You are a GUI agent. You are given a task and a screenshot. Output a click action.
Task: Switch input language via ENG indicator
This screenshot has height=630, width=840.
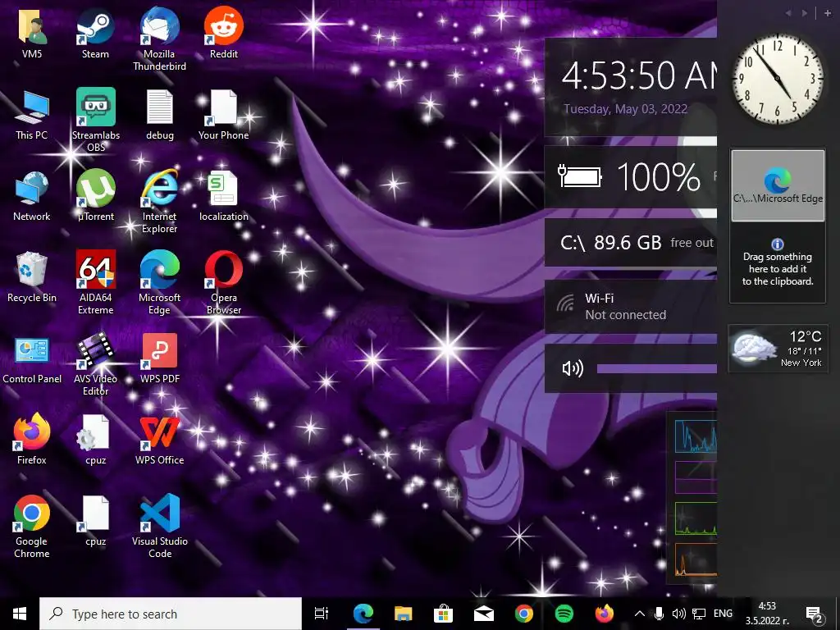pyautogui.click(x=723, y=614)
